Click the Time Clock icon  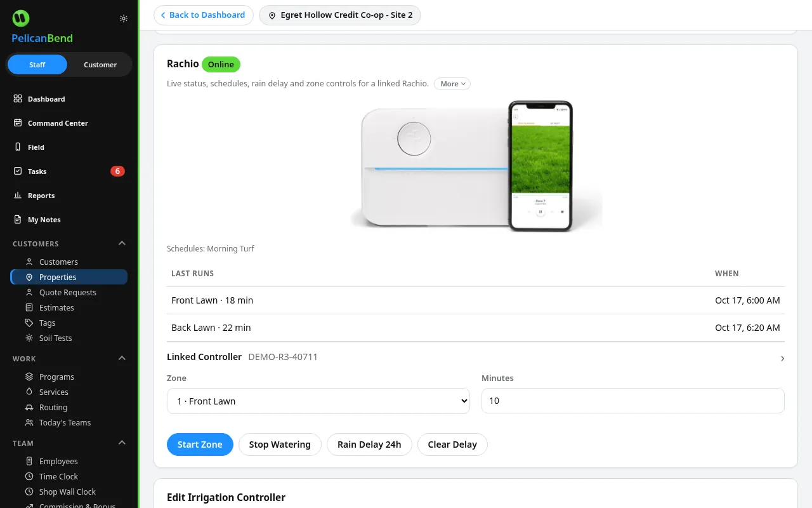pos(29,476)
